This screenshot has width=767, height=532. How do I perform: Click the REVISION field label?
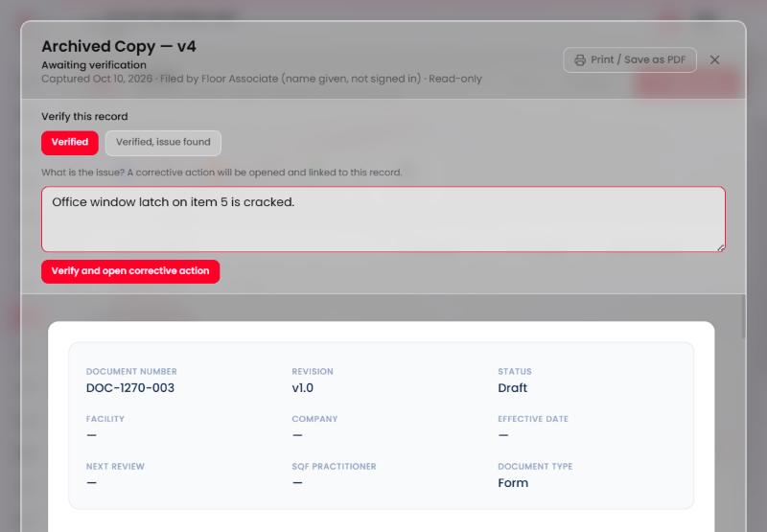point(313,372)
